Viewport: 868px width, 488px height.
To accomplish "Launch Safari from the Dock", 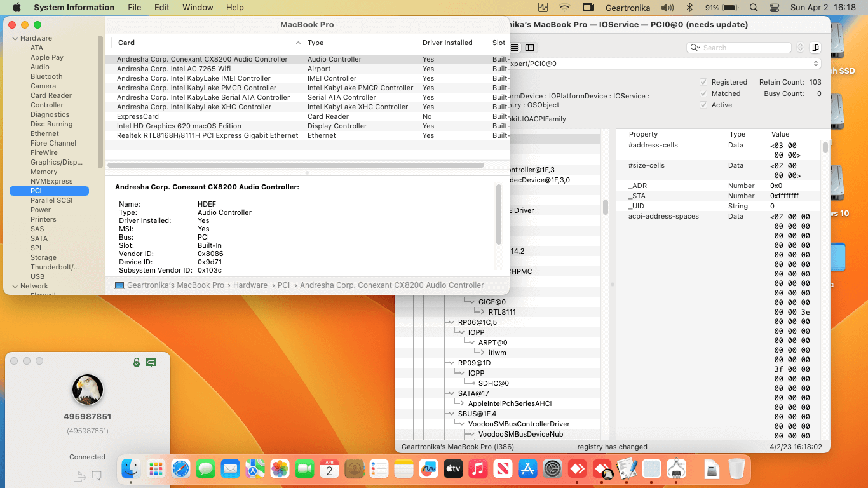I will click(180, 470).
